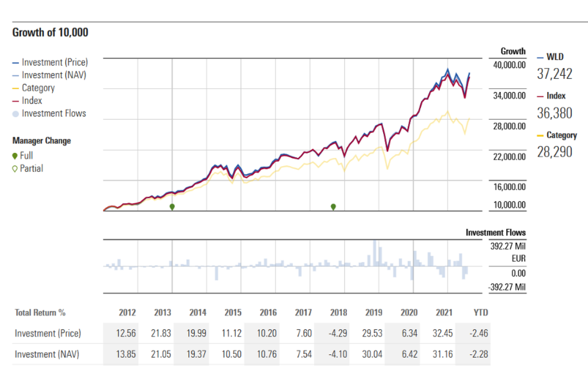
Task: Click the Index value 36,380
Action: coord(554,113)
